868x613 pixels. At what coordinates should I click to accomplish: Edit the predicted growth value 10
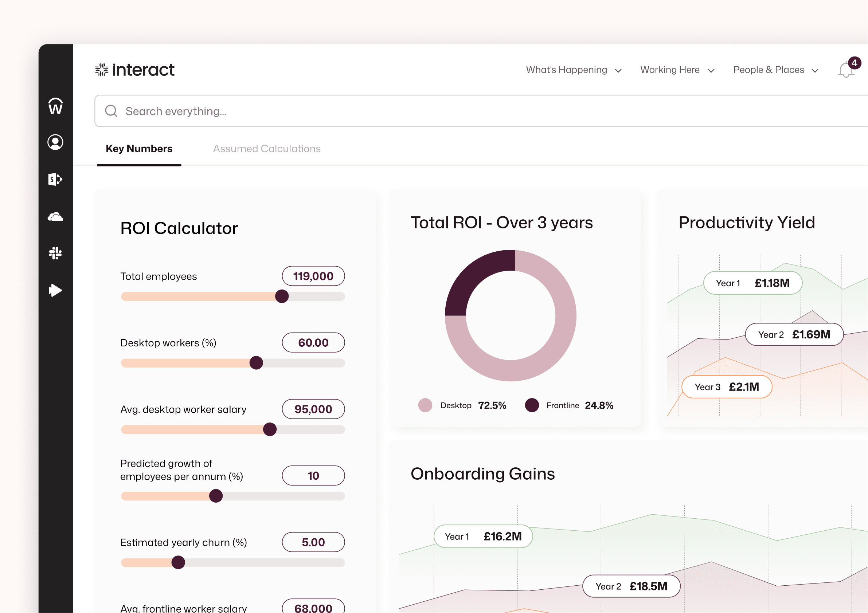point(313,475)
